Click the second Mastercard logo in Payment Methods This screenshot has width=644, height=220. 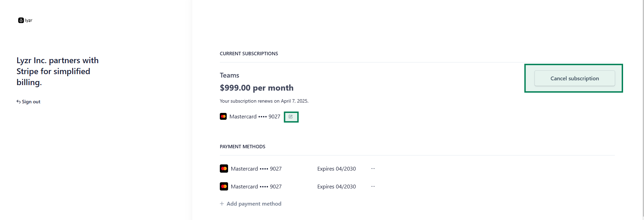(x=224, y=186)
